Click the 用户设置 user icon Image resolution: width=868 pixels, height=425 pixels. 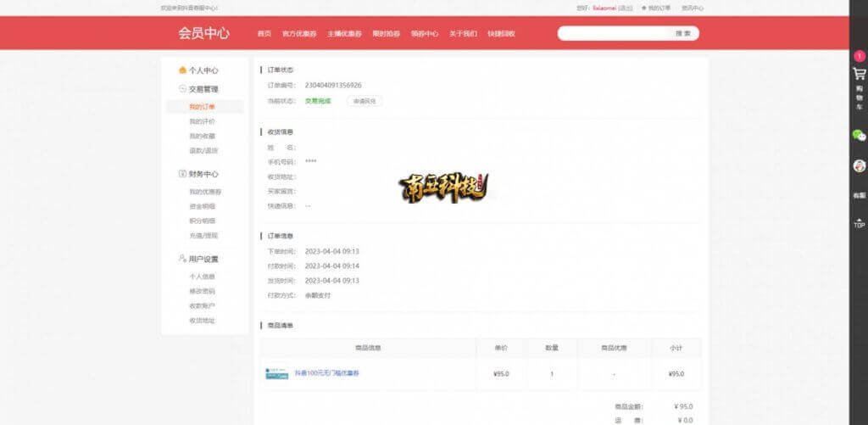182,259
